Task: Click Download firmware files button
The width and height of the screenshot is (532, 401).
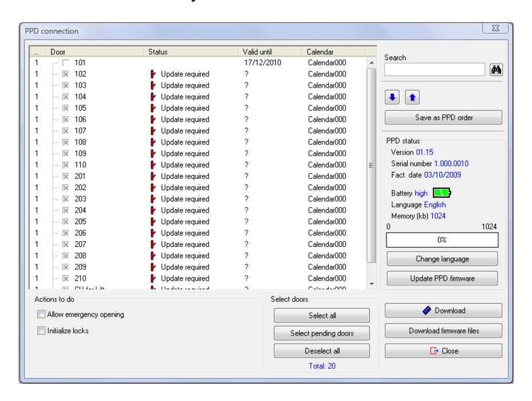Action: point(444,331)
